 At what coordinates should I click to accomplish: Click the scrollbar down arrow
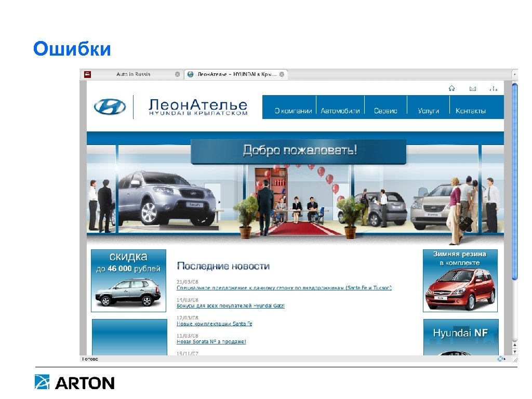coord(514,352)
